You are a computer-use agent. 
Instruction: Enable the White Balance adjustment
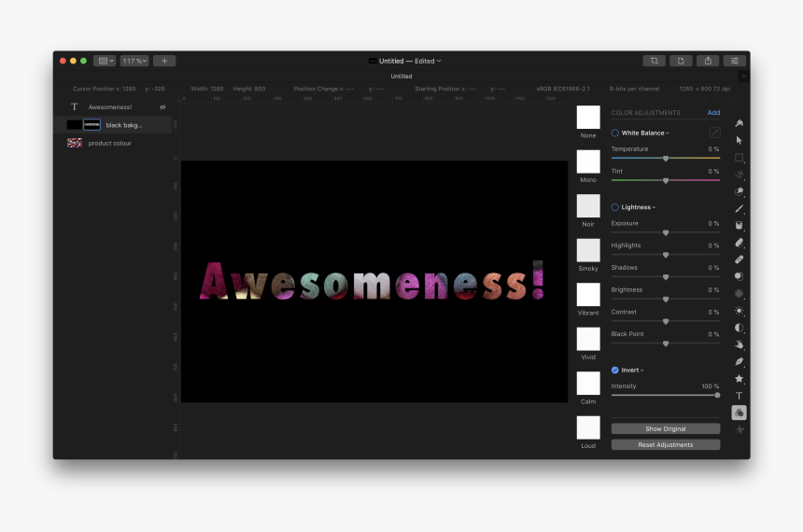pos(615,133)
